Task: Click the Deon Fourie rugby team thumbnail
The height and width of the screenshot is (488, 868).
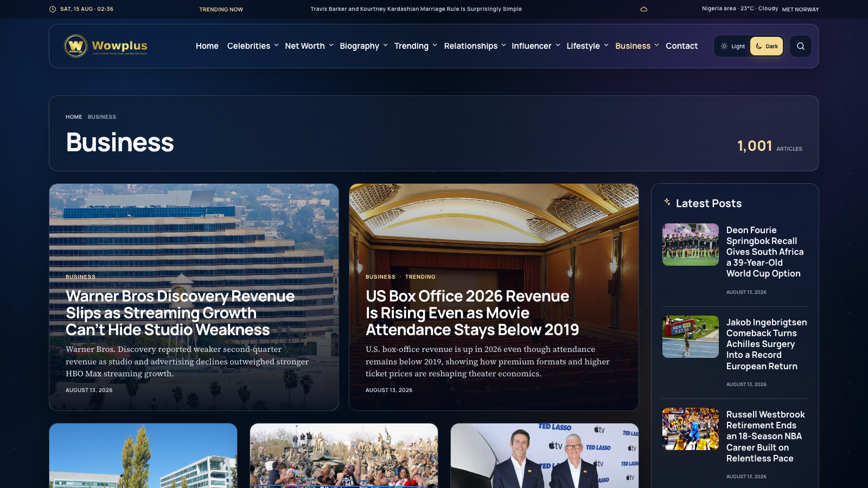Action: pos(691,245)
